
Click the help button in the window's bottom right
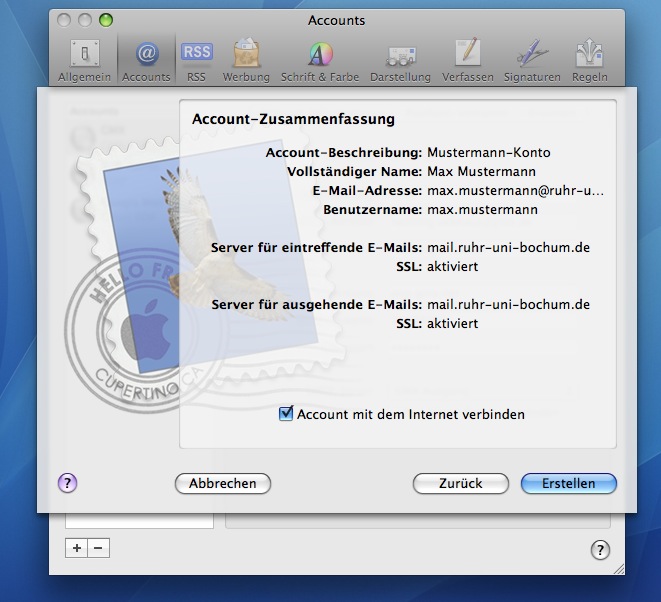click(x=599, y=549)
